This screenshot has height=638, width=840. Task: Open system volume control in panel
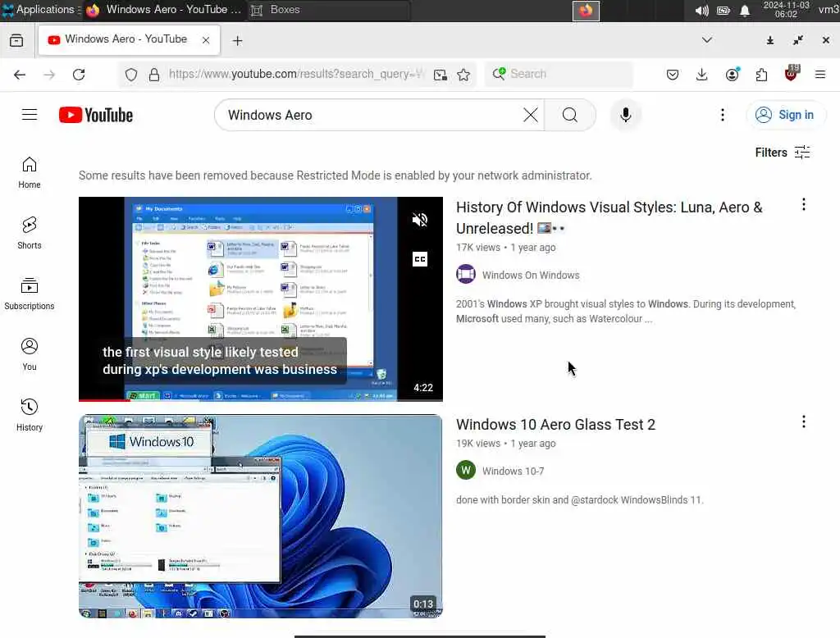coord(701,11)
